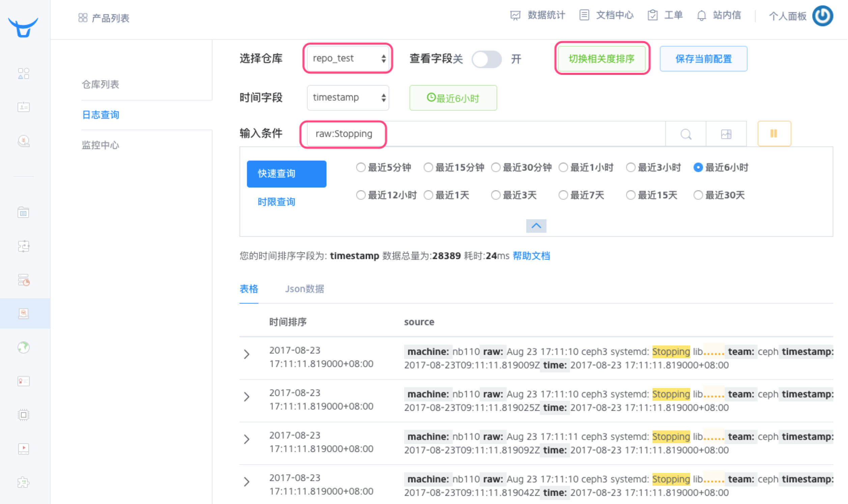Click the bull-head logo icon
848x504 pixels.
23,27
